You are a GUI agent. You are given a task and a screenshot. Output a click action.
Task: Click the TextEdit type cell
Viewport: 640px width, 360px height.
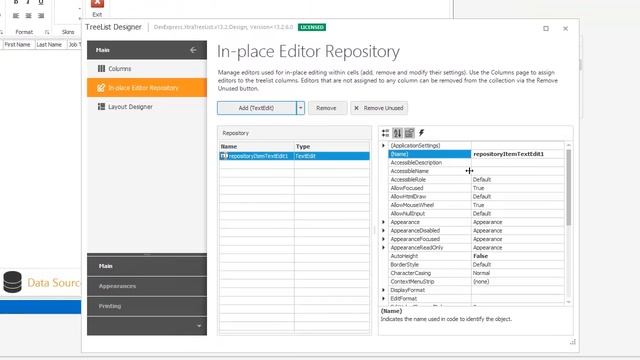[x=331, y=156]
